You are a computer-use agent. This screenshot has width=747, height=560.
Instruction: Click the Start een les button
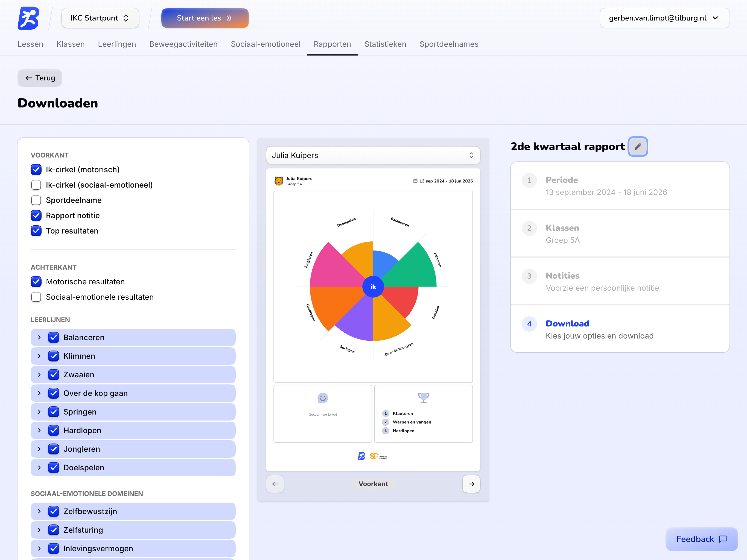pyautogui.click(x=205, y=18)
